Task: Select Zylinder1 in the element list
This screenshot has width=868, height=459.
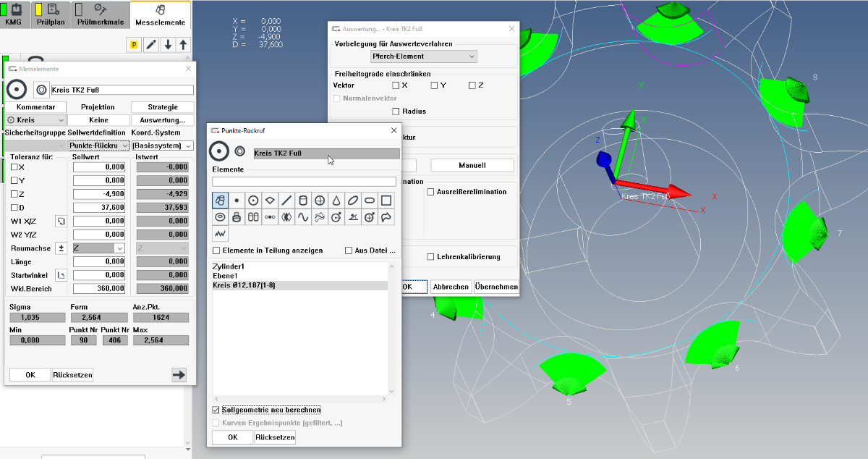Action: tap(229, 266)
